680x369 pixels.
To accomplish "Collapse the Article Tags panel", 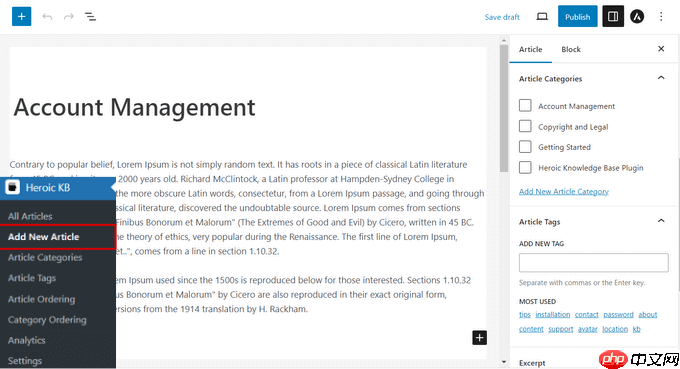I will tap(661, 221).
